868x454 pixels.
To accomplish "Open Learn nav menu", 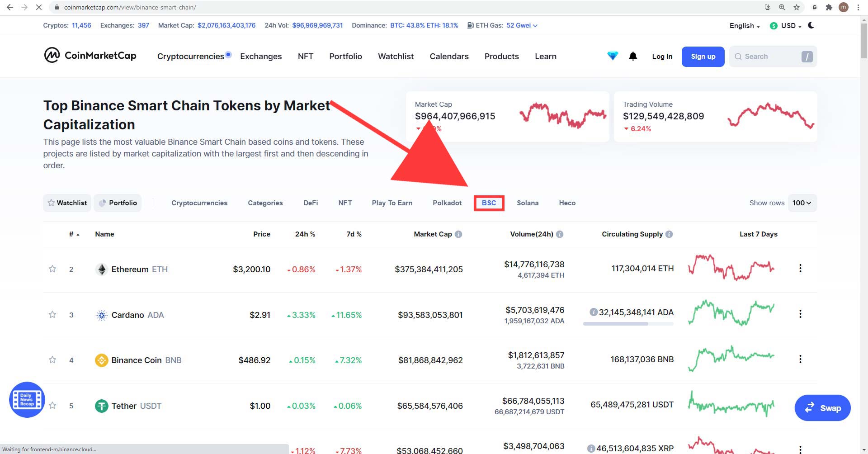I will [x=546, y=57].
